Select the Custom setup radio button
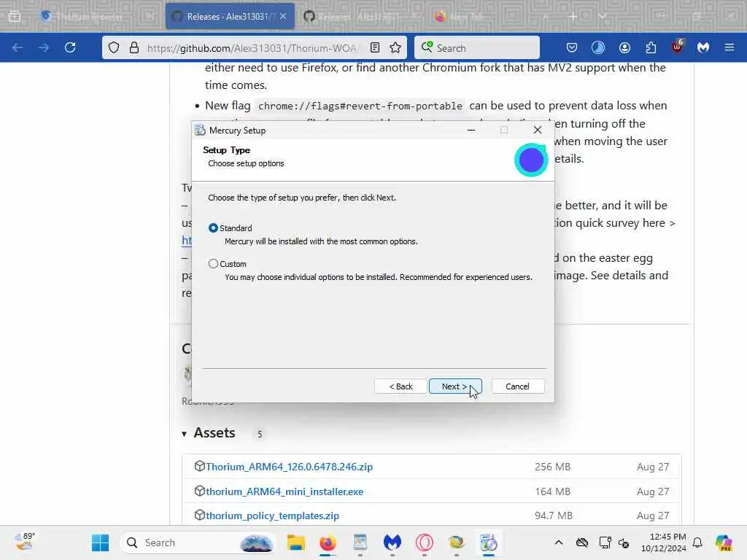The width and height of the screenshot is (747, 560). (x=214, y=264)
